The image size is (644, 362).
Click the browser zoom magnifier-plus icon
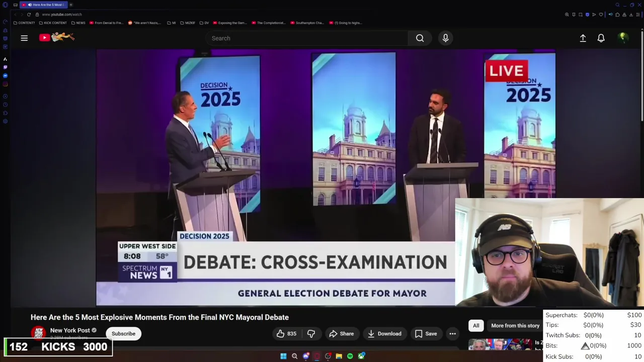click(567, 15)
